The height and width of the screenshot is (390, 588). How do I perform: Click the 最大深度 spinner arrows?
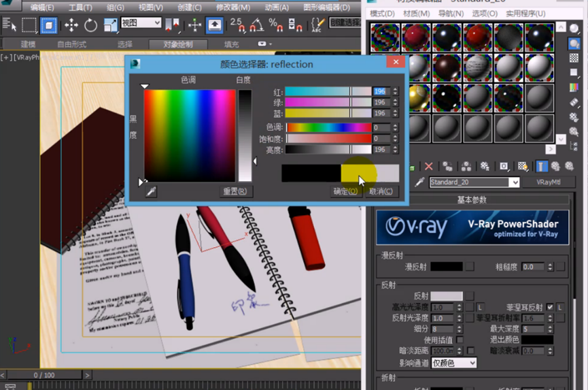tap(550, 329)
